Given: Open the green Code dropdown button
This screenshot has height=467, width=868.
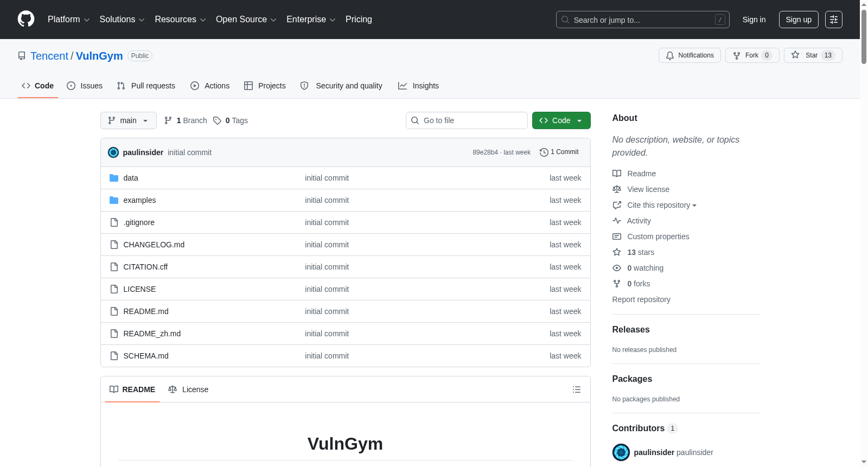Looking at the screenshot, I should point(561,120).
